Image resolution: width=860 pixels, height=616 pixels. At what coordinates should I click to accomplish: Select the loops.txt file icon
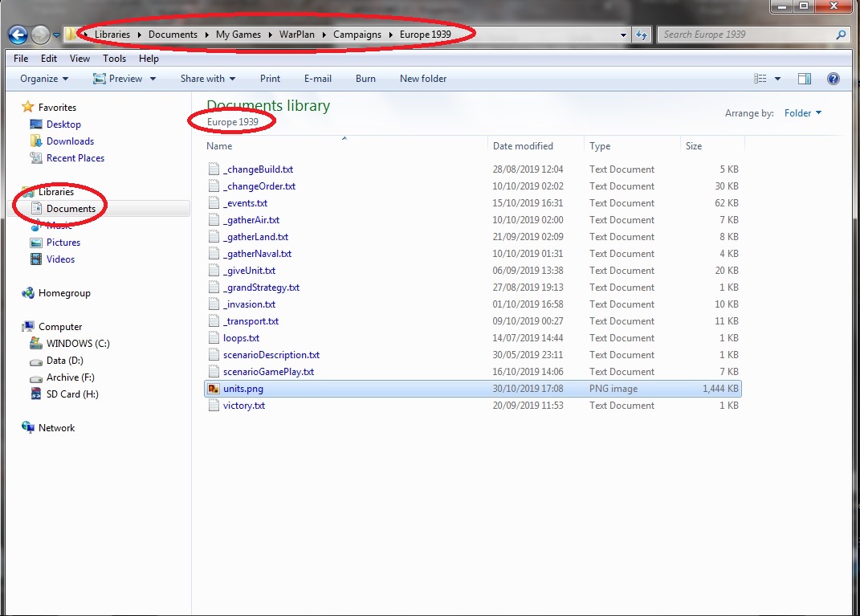click(x=214, y=338)
